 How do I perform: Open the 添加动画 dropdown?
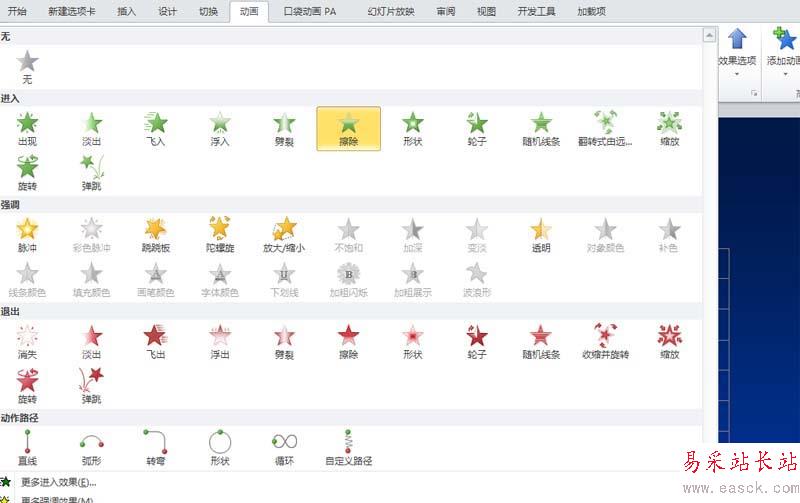(783, 53)
